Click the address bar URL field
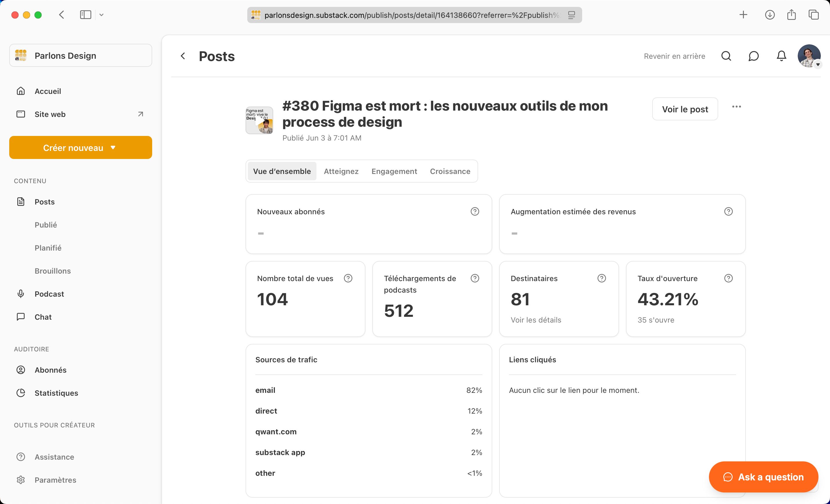This screenshot has height=504, width=830. pos(414,15)
